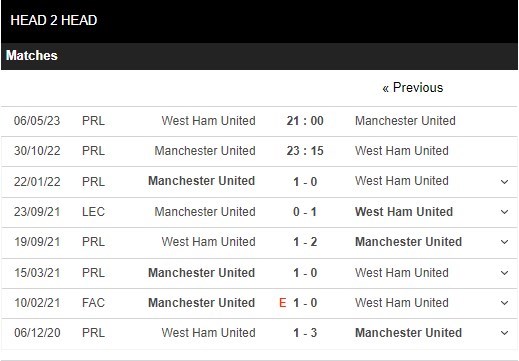519x361 pixels.
Task: Expand the 19/09/21 match row chevron
Action: point(504,242)
